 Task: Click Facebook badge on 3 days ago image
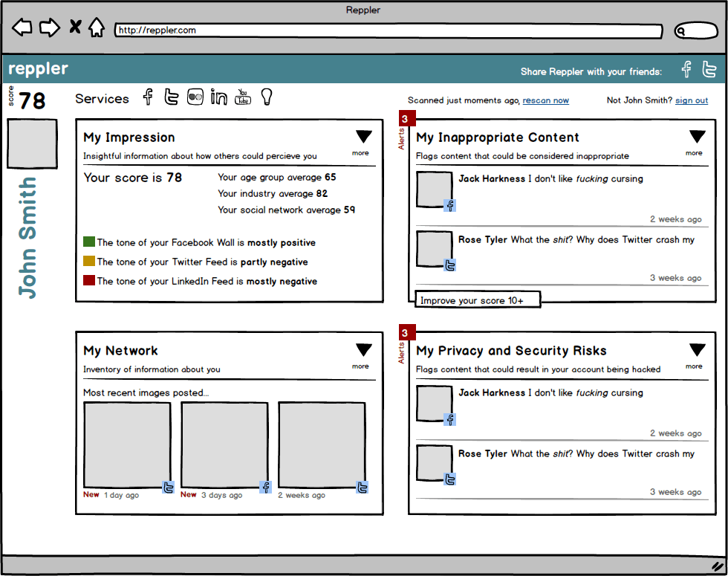(266, 488)
